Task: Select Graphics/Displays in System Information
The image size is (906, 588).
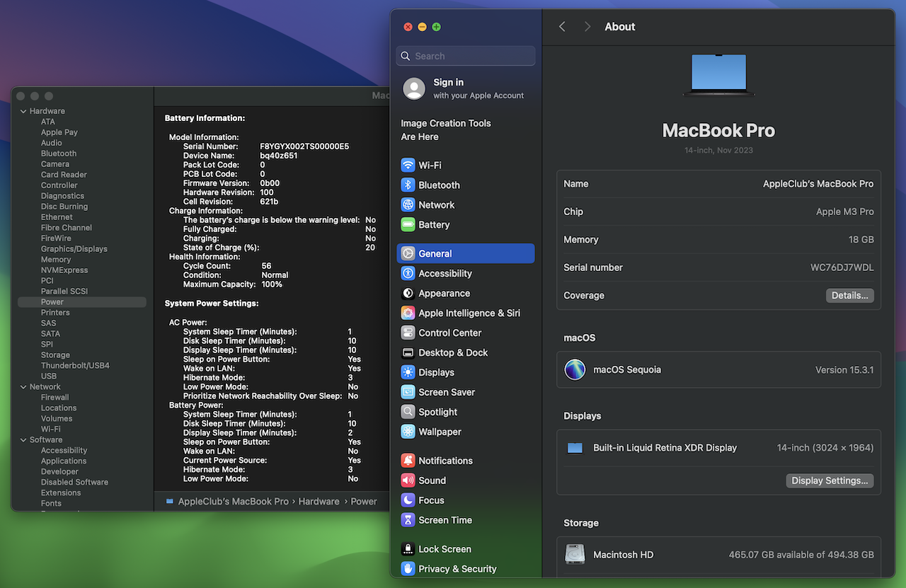Action: click(x=74, y=249)
